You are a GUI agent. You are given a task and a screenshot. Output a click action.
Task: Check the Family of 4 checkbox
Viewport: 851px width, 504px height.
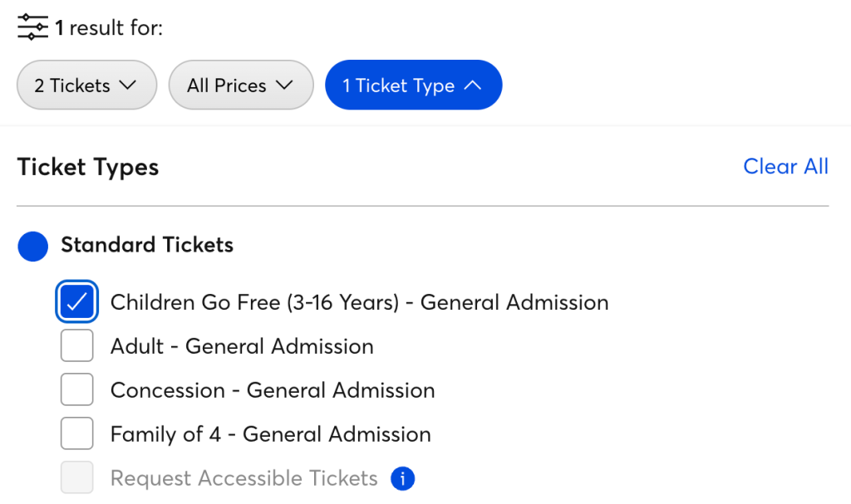point(77,434)
